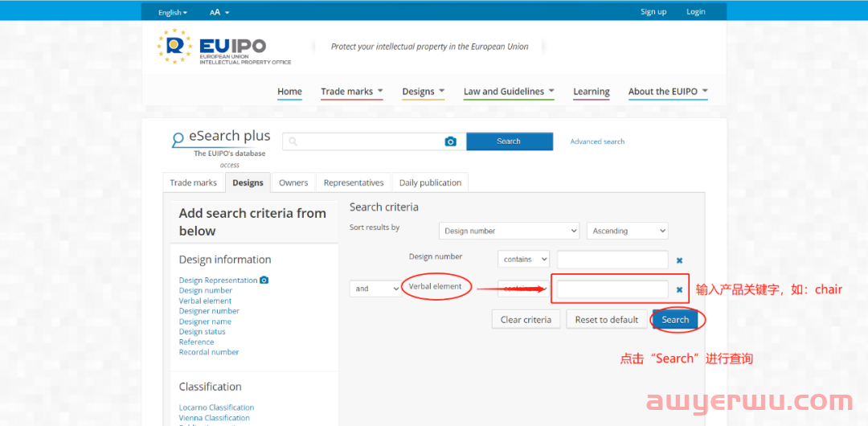
Task: Click the Sign up link
Action: pos(653,11)
